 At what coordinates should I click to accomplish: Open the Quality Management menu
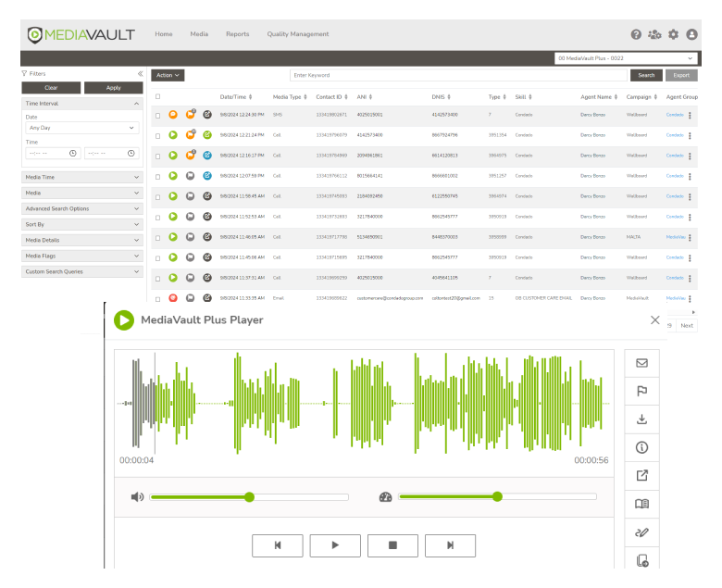(x=298, y=34)
